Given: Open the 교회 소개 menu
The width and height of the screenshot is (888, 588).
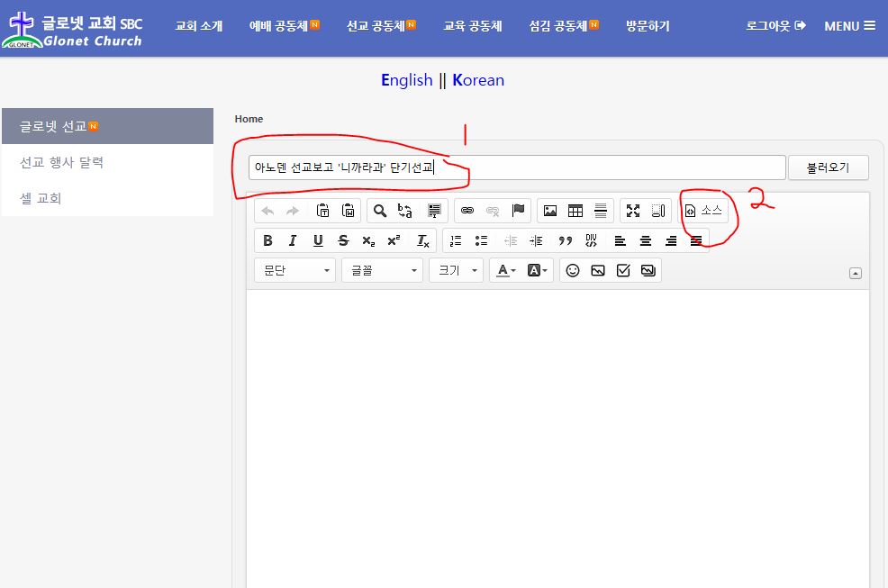Looking at the screenshot, I should pyautogui.click(x=198, y=26).
